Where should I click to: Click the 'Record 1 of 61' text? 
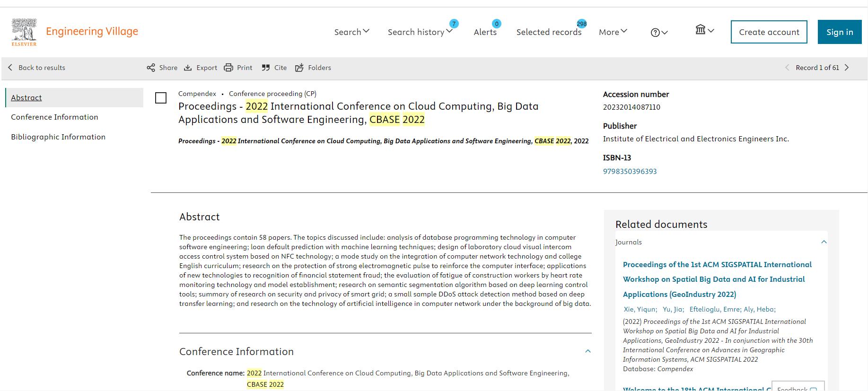[817, 68]
